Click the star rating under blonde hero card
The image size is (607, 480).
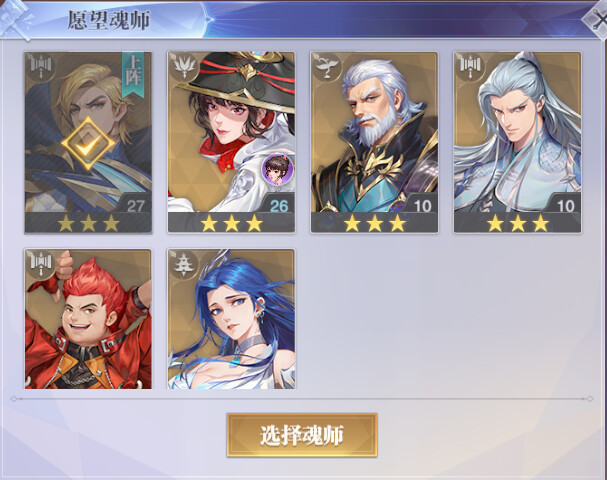[x=88, y=223]
